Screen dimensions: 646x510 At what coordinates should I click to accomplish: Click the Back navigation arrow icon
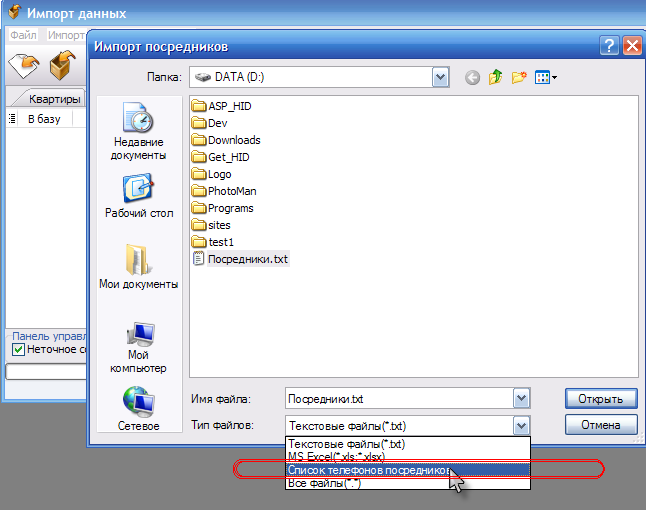(473, 77)
